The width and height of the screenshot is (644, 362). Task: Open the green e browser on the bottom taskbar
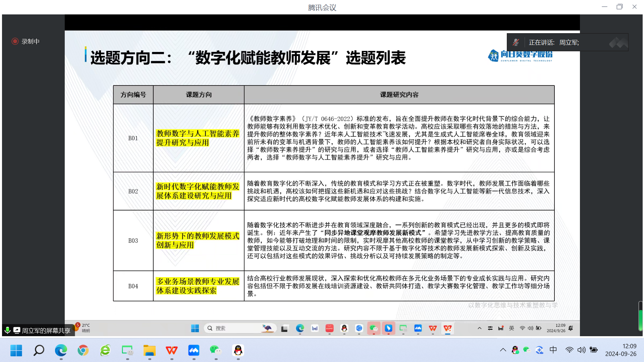[105, 351]
